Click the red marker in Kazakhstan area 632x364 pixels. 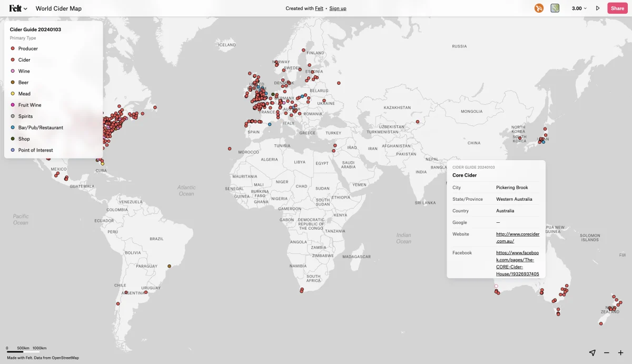click(x=417, y=122)
